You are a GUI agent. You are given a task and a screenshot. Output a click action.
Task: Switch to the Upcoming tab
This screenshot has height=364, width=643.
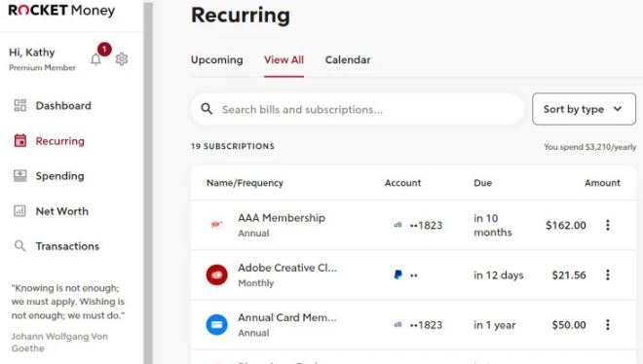point(217,59)
